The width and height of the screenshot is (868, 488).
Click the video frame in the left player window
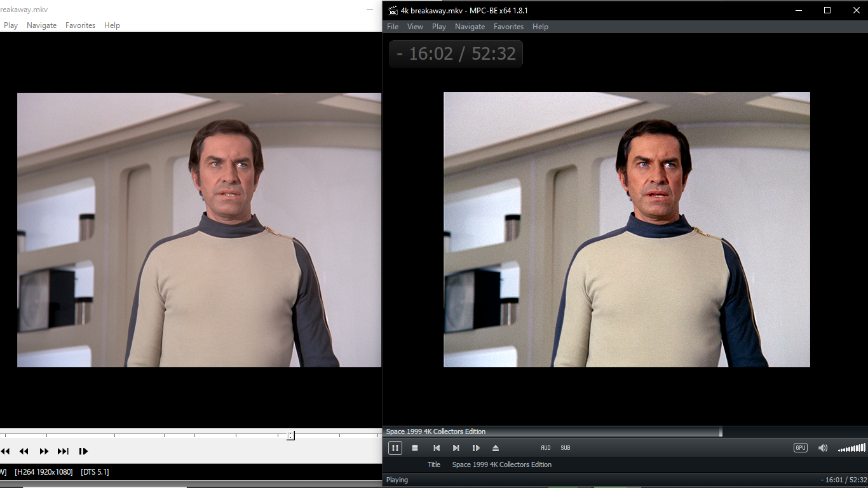point(199,229)
